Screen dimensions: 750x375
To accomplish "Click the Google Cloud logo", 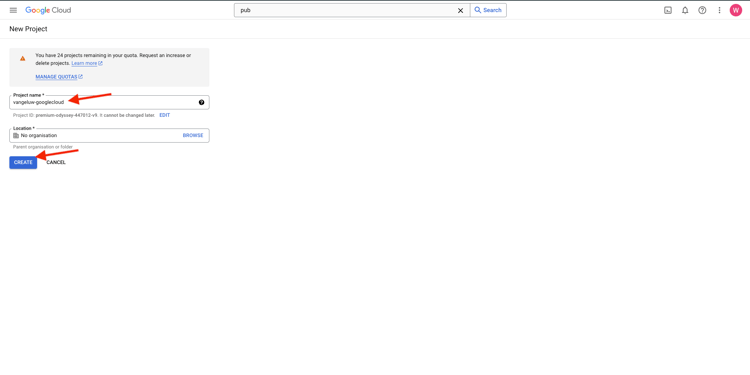I will pos(48,10).
